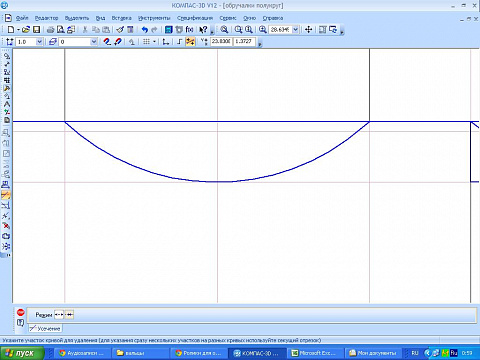Viewport: 480px width, 360px height.
Task: Open the Вставка menu
Action: pyautogui.click(x=121, y=18)
